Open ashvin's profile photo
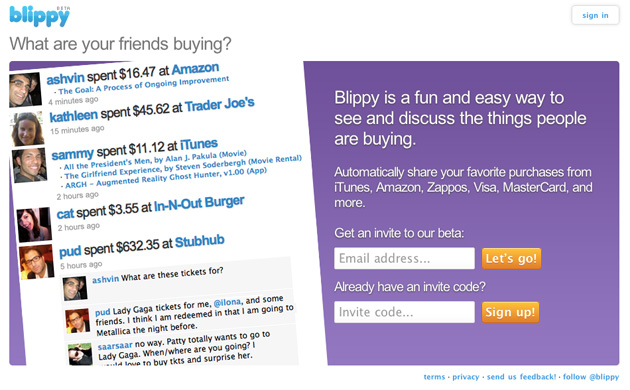630x390 pixels. (25, 90)
